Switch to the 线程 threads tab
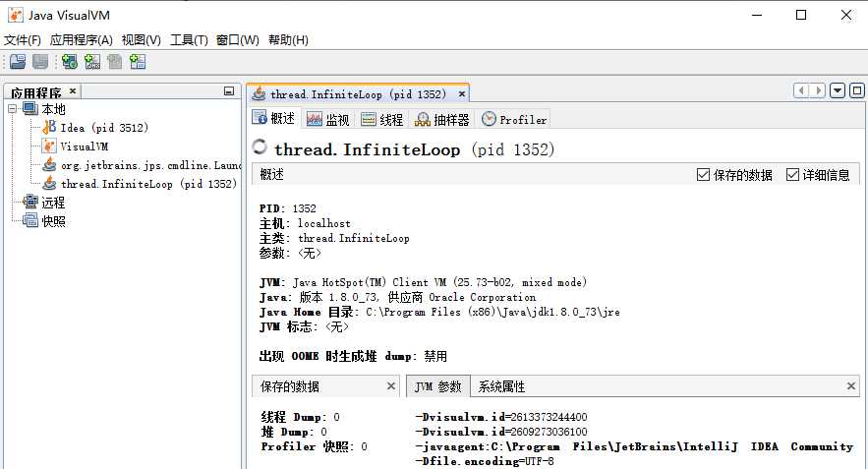The height and width of the screenshot is (469, 868). click(x=382, y=119)
